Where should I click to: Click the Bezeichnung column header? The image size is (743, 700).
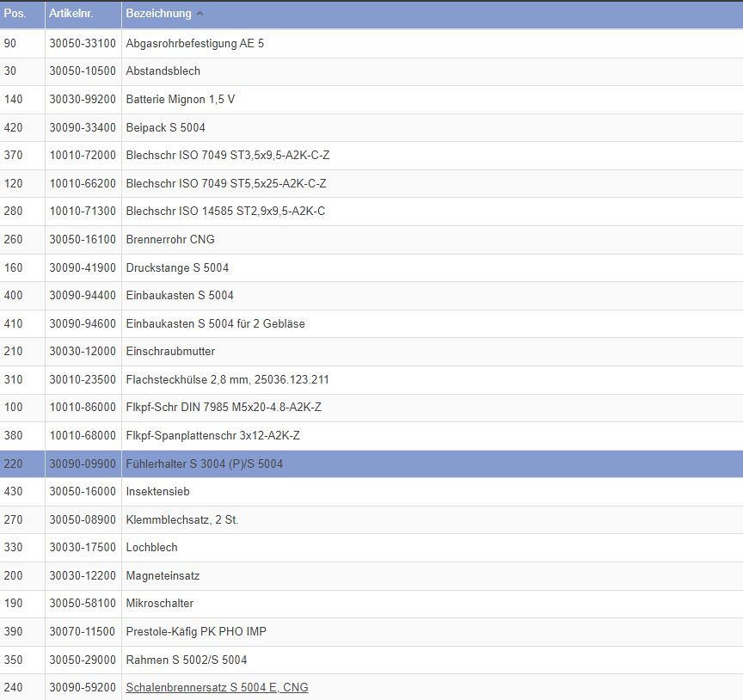coord(159,14)
